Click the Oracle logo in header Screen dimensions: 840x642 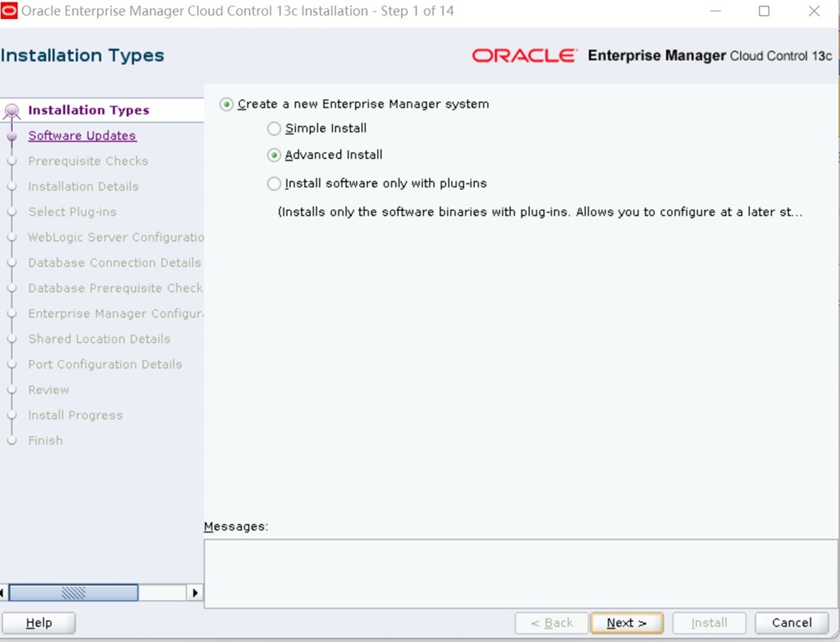pos(524,56)
